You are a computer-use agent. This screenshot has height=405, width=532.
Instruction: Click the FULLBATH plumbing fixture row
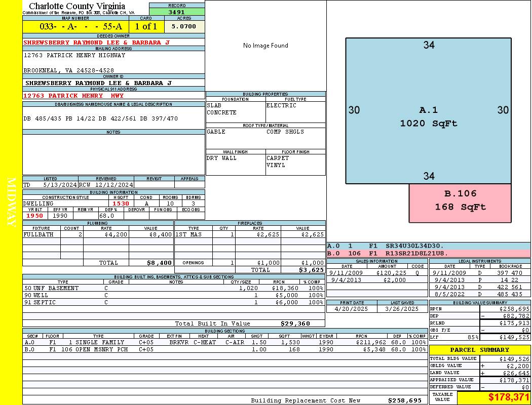coord(97,234)
